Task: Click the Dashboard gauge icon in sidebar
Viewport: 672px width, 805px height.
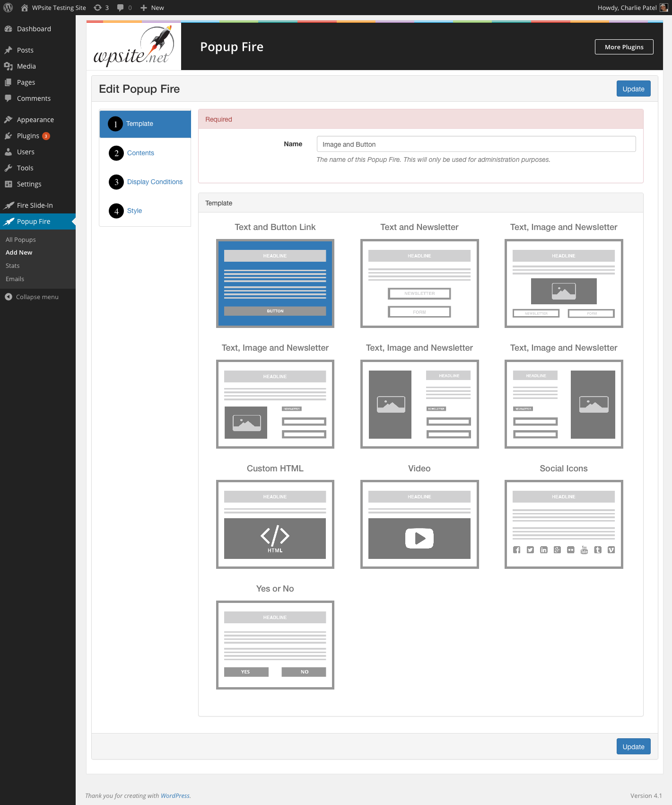Action: [8, 29]
